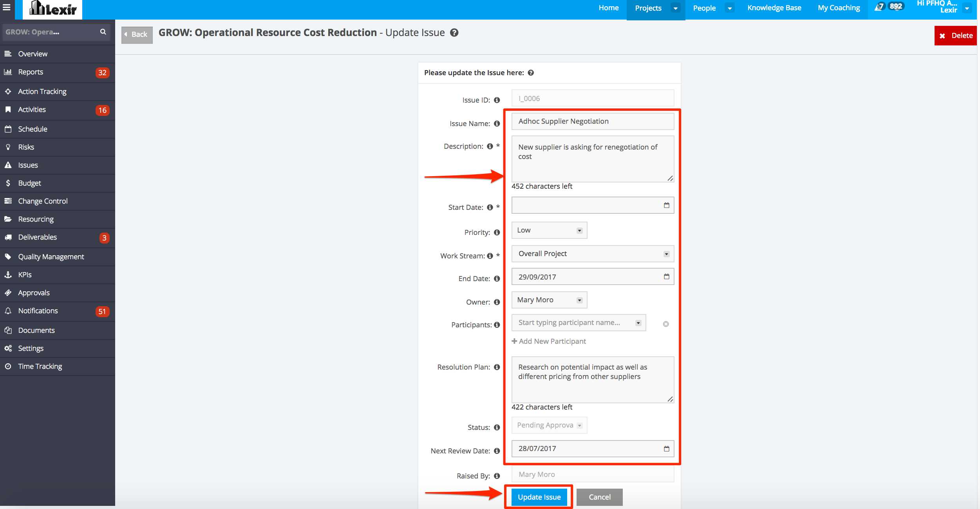Click the Resolution Plan info icon

[497, 367]
